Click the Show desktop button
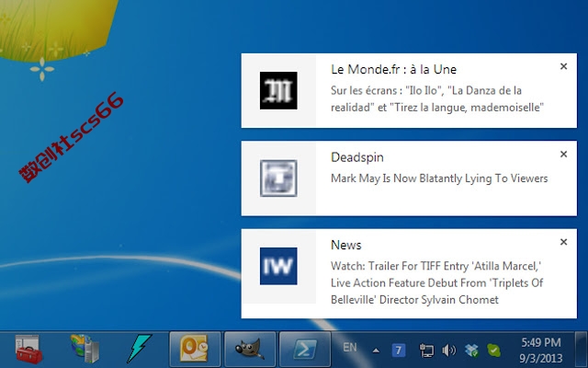Screen dimensions: 588x368 [581, 349]
